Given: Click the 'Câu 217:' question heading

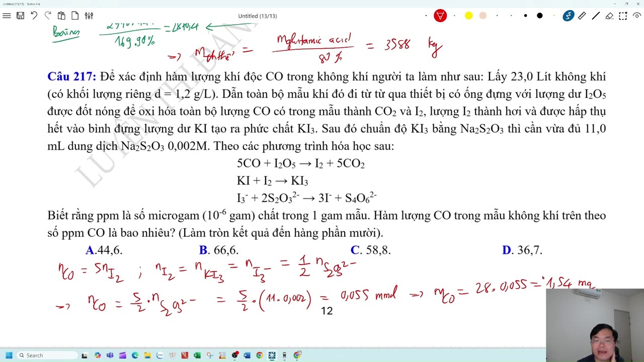Looking at the screenshot, I should tap(71, 76).
